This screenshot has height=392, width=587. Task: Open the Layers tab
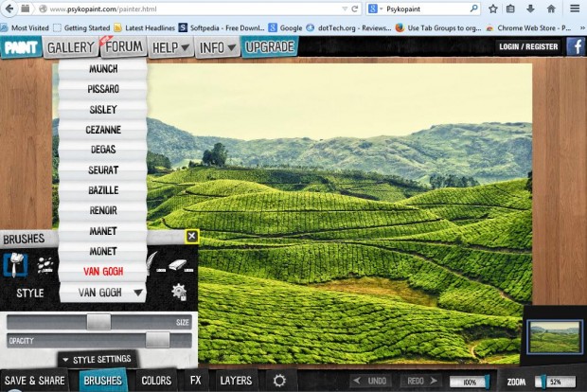236,381
